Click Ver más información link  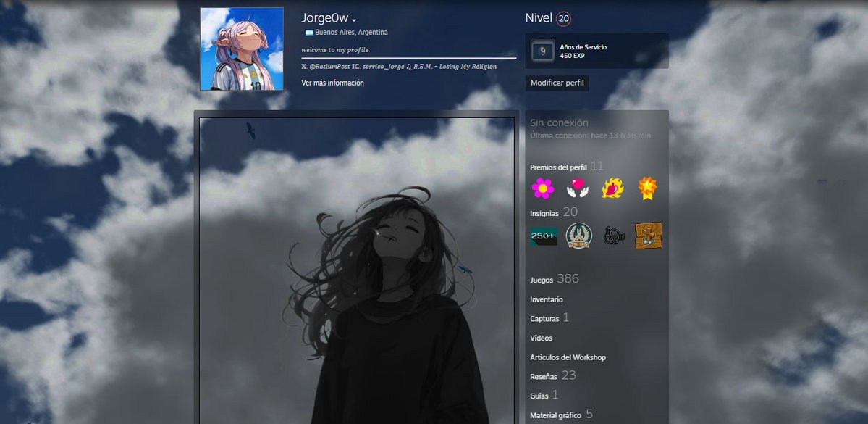333,83
